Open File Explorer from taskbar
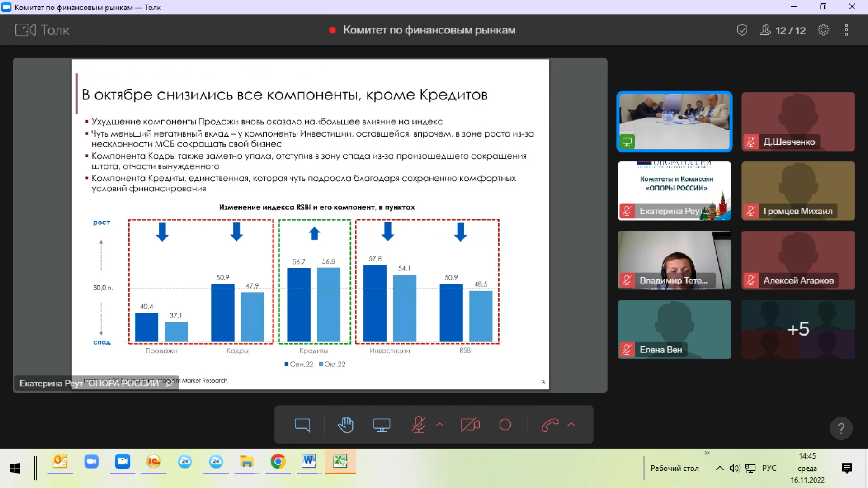Viewport: 868px width, 488px height. point(247,461)
